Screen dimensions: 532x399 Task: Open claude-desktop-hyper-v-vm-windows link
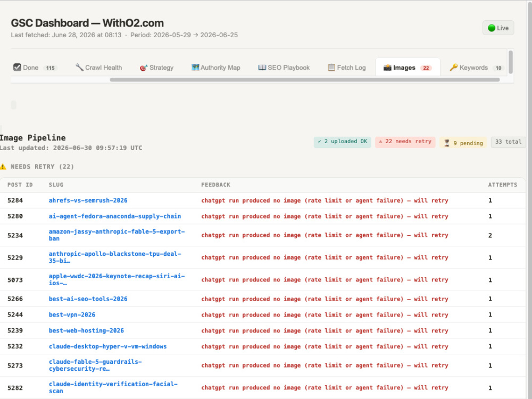[107, 346]
